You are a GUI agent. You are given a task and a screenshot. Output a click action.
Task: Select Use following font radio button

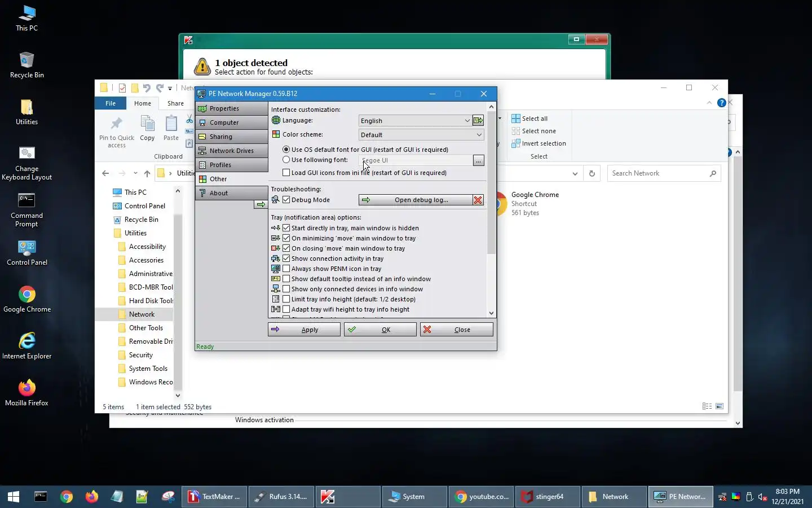286,160
